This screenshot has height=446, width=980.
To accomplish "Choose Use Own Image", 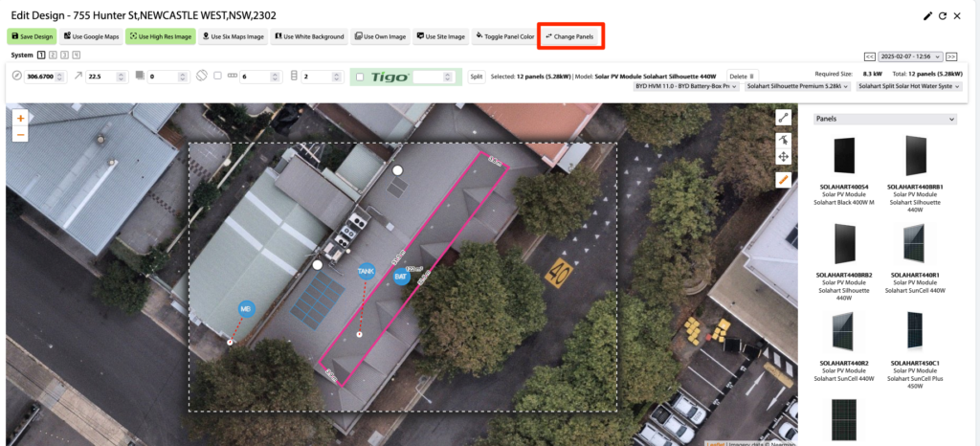I will (x=381, y=37).
